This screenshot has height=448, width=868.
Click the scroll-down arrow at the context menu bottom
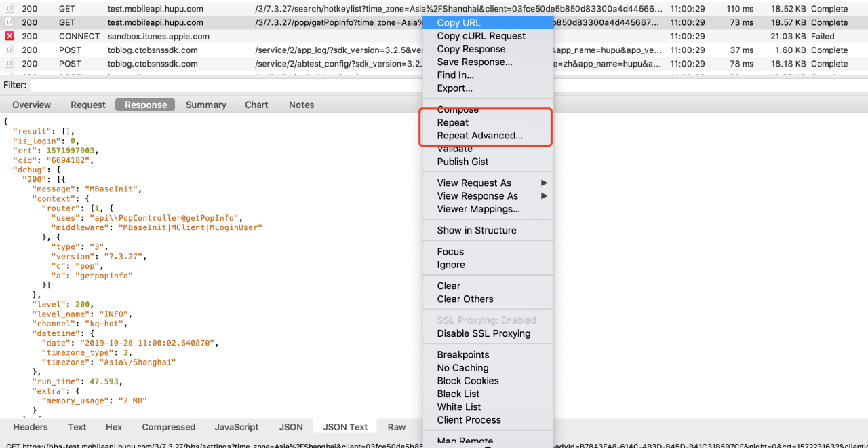pyautogui.click(x=488, y=445)
